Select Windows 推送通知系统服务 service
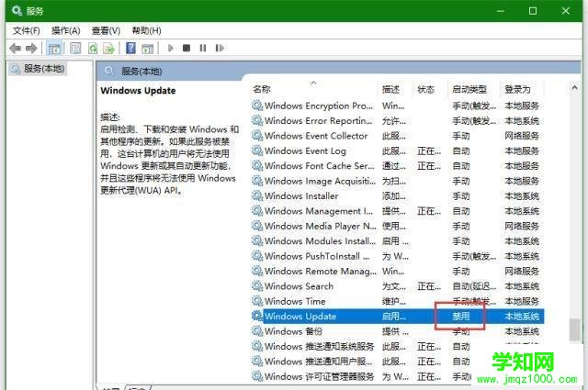 [320, 346]
